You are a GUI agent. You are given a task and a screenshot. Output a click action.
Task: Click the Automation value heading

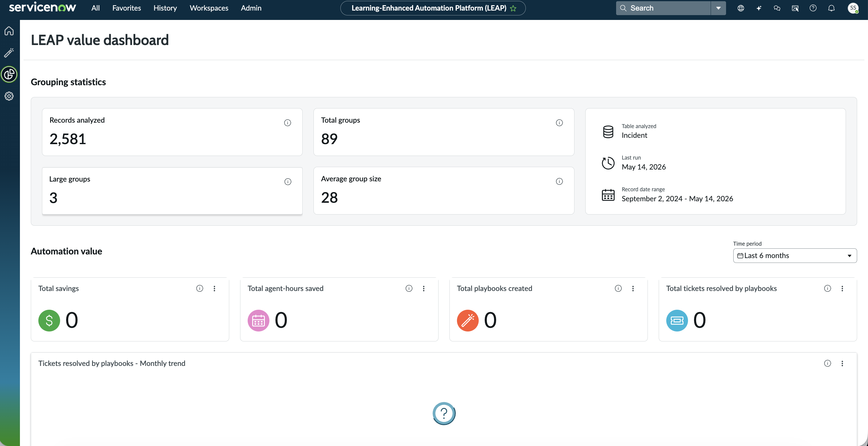click(x=66, y=251)
